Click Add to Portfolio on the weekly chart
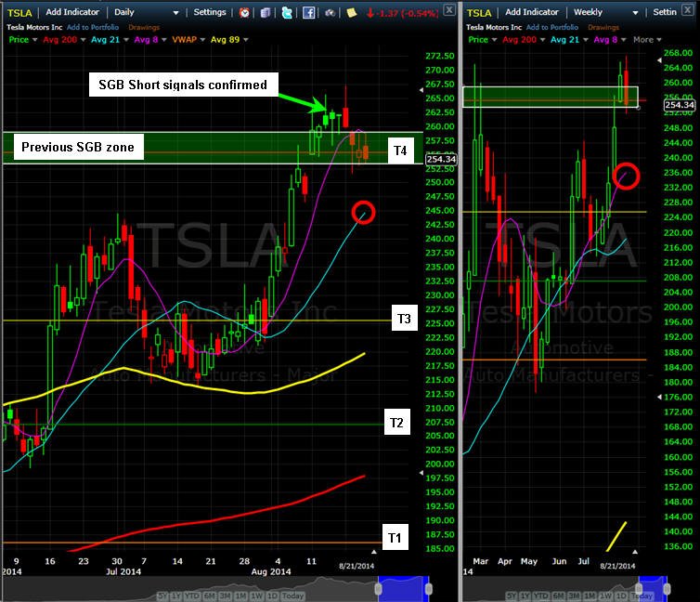The image size is (700, 602). 552,27
